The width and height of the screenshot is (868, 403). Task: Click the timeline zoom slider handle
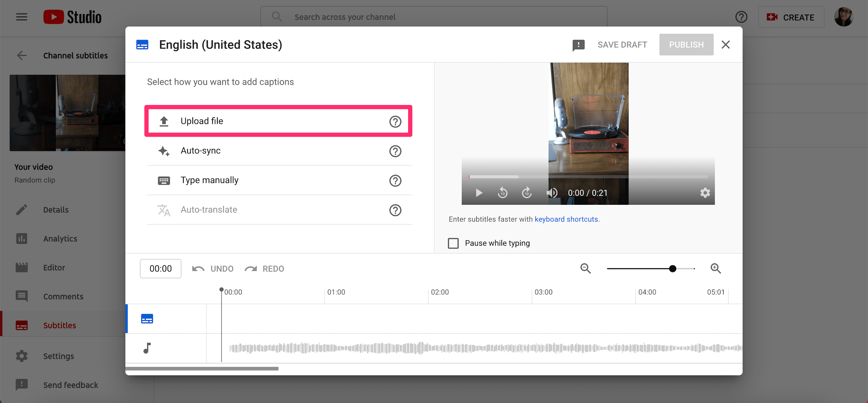coord(673,269)
